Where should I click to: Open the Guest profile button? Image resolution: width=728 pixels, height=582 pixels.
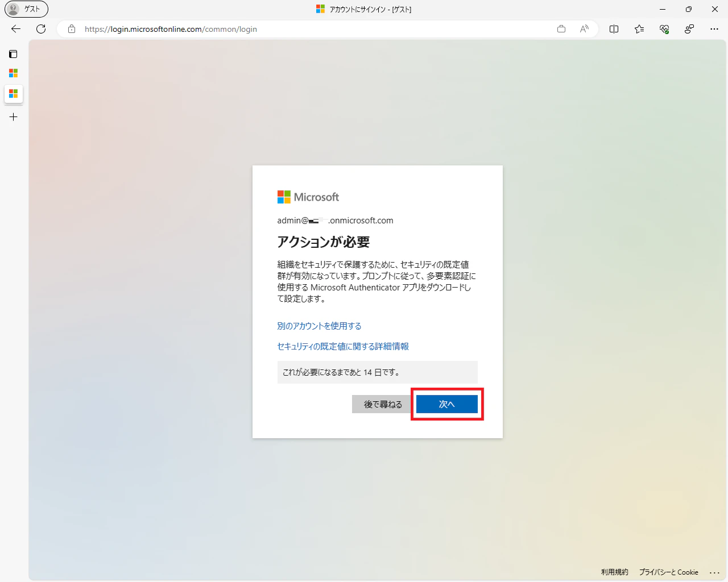[26, 9]
